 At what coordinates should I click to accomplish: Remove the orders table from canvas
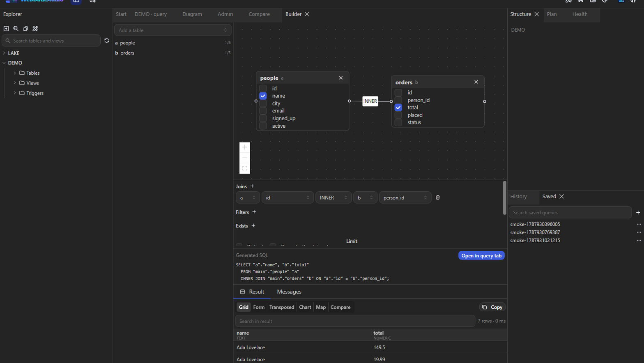[476, 82]
